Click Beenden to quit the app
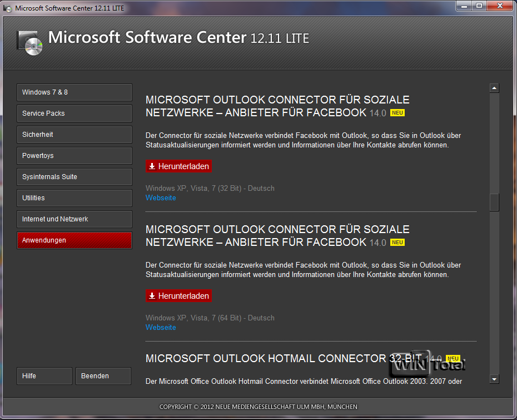Image resolution: width=517 pixels, height=420 pixels. coord(103,376)
